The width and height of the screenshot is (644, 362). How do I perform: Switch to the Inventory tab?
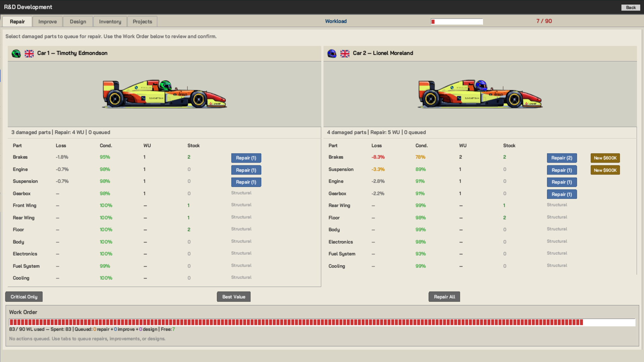click(x=110, y=21)
